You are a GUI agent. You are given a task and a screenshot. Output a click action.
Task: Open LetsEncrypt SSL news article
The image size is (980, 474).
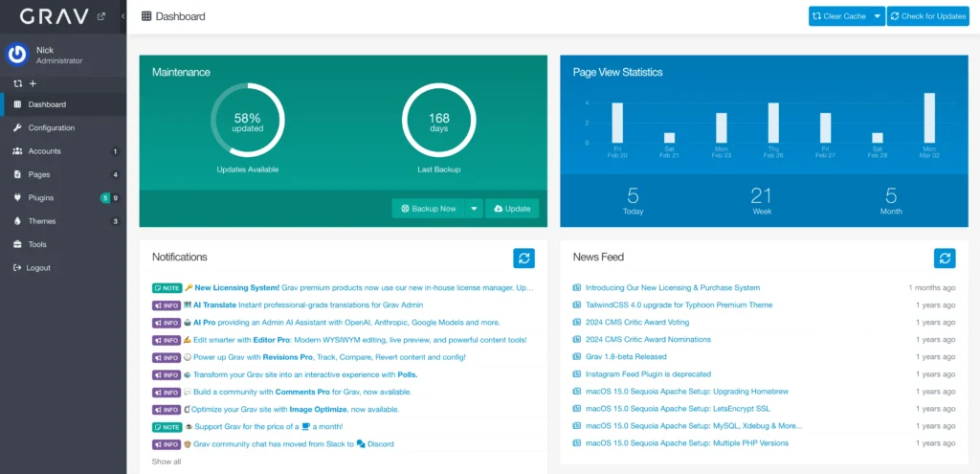tap(678, 408)
